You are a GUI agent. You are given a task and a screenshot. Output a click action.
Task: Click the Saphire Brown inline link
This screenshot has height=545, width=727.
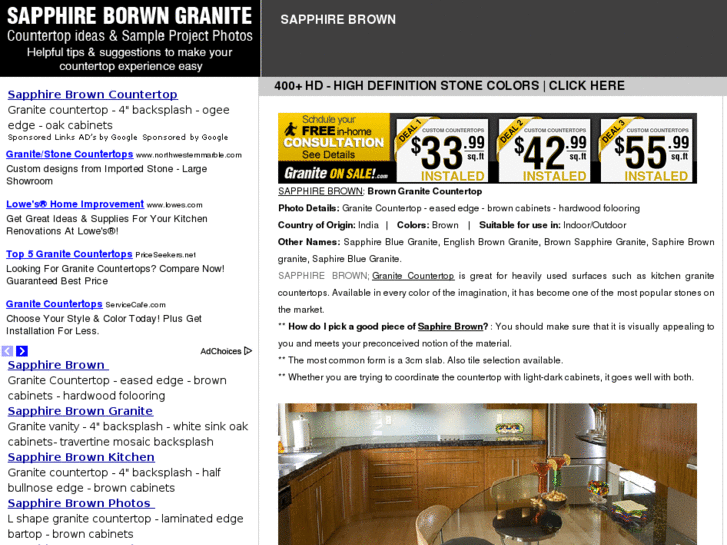click(x=450, y=327)
